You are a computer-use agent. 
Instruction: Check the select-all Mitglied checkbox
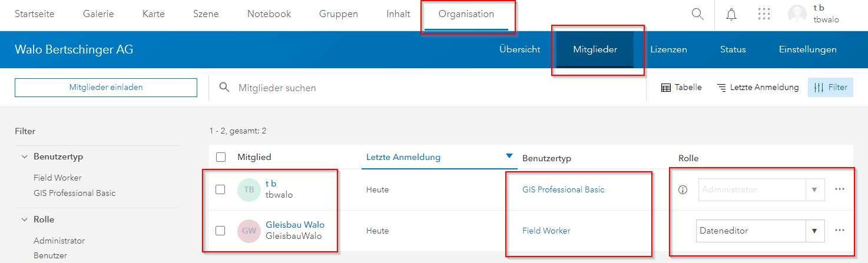click(x=221, y=157)
